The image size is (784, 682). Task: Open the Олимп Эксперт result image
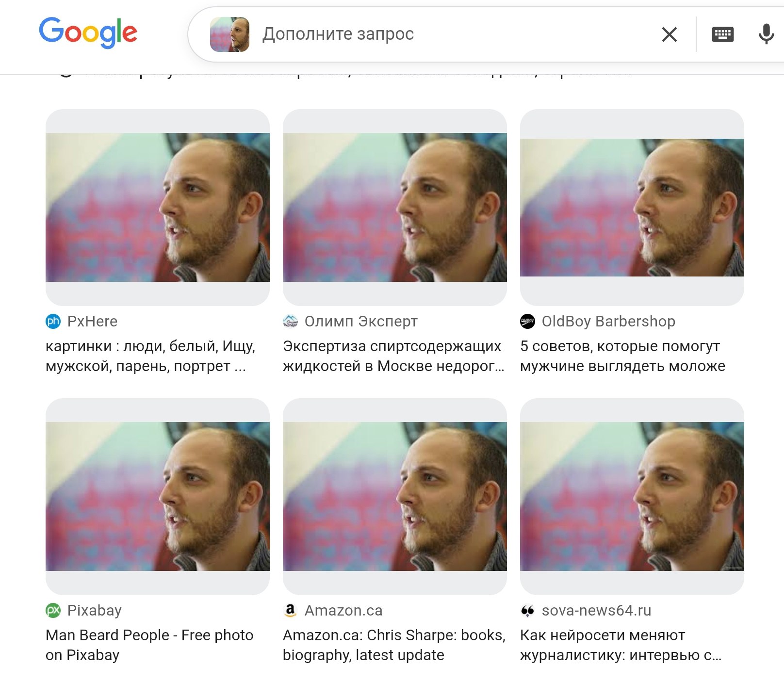tap(394, 207)
